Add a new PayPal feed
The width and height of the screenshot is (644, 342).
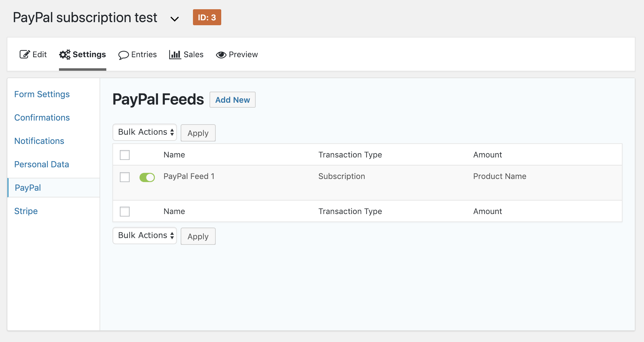click(233, 100)
